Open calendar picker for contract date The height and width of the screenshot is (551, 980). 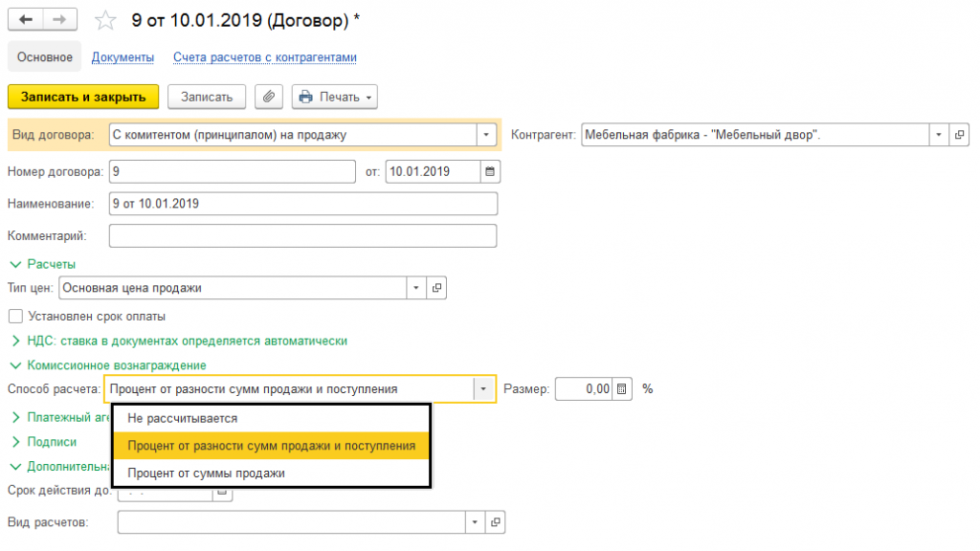point(490,172)
